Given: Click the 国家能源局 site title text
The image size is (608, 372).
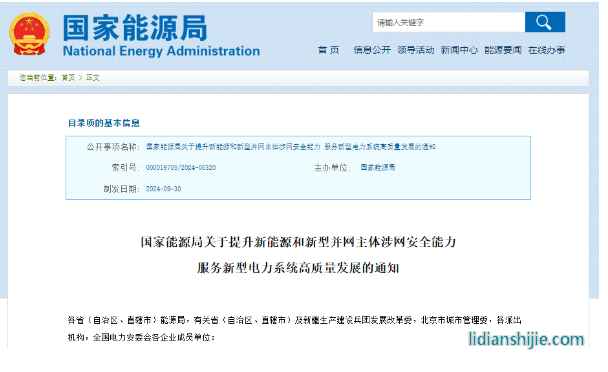Looking at the screenshot, I should (135, 28).
